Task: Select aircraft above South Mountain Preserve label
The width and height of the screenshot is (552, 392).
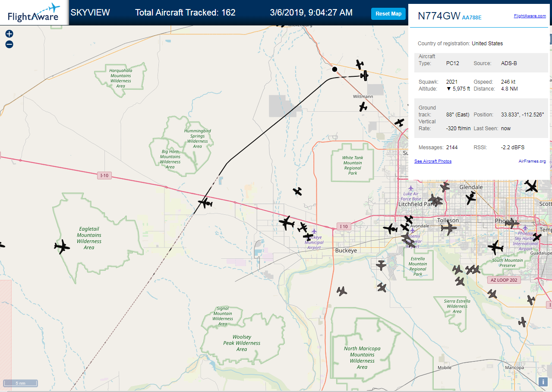Action: (495, 248)
